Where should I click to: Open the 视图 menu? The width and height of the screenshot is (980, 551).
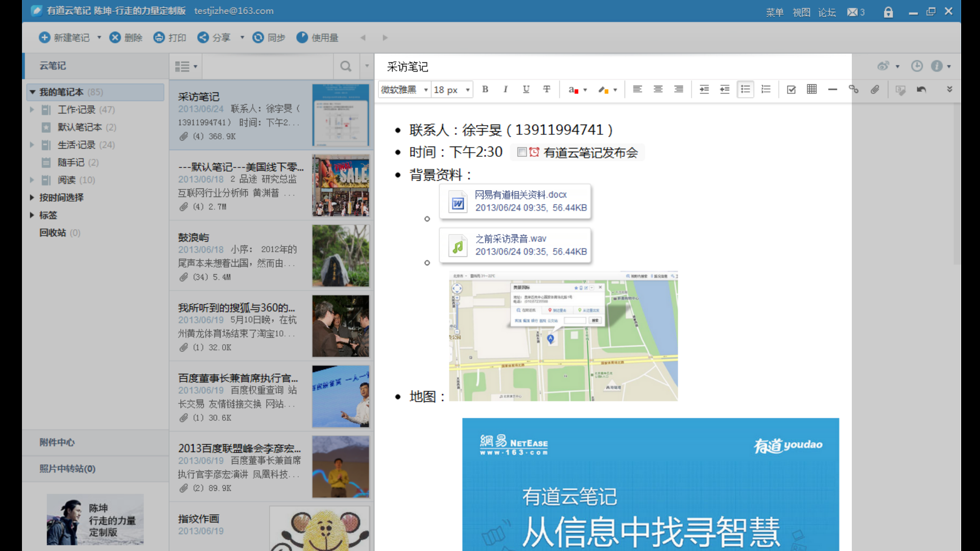coord(801,12)
